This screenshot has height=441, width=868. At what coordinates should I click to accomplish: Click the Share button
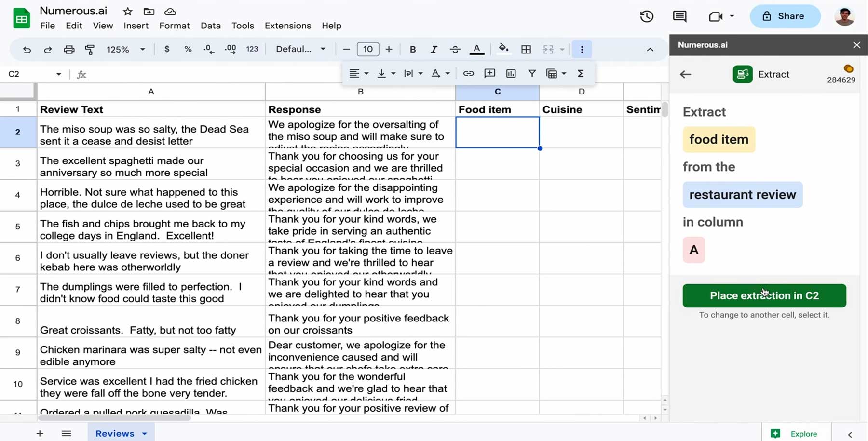point(785,16)
